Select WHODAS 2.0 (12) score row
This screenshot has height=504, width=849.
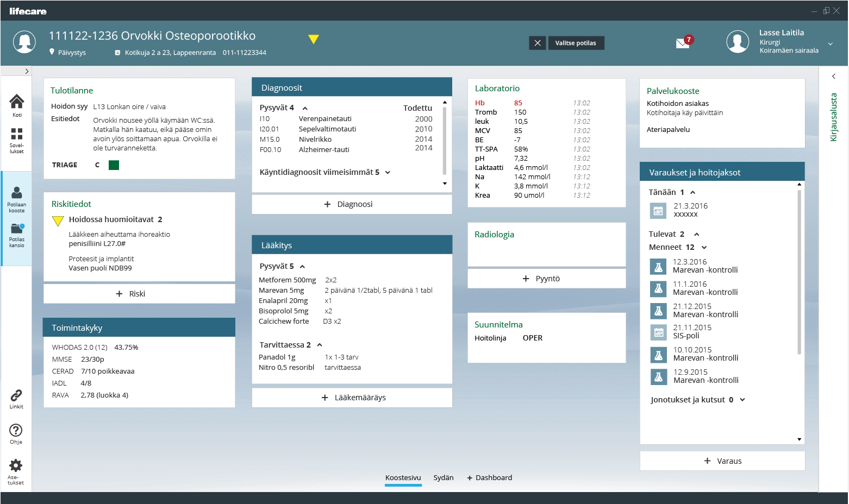coord(95,348)
